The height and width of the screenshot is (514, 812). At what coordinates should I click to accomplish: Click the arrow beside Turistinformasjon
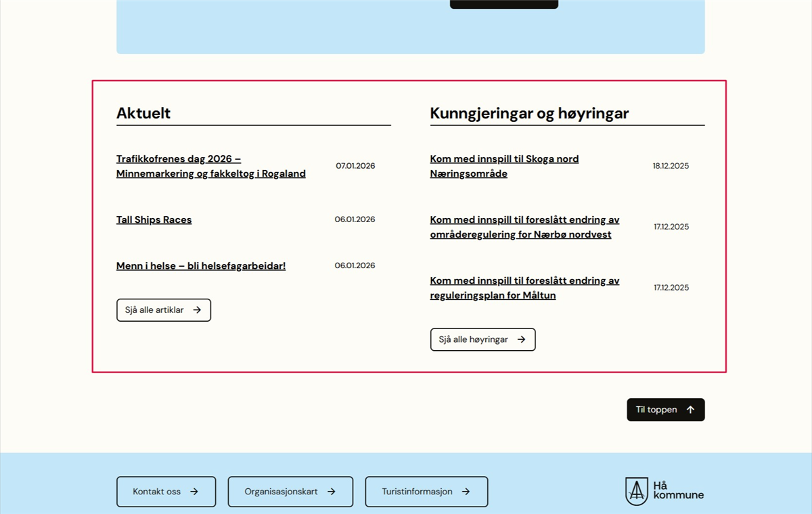pos(466,492)
